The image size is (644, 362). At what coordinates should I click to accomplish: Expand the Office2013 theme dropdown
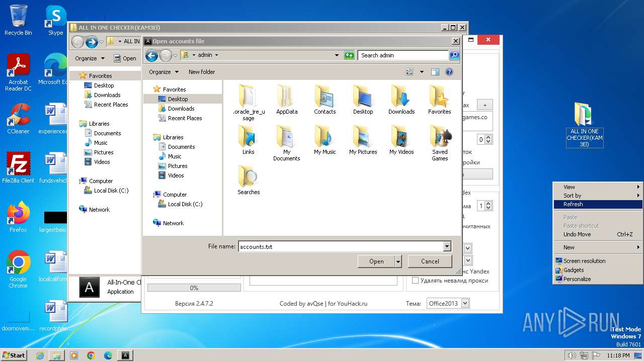click(x=465, y=303)
